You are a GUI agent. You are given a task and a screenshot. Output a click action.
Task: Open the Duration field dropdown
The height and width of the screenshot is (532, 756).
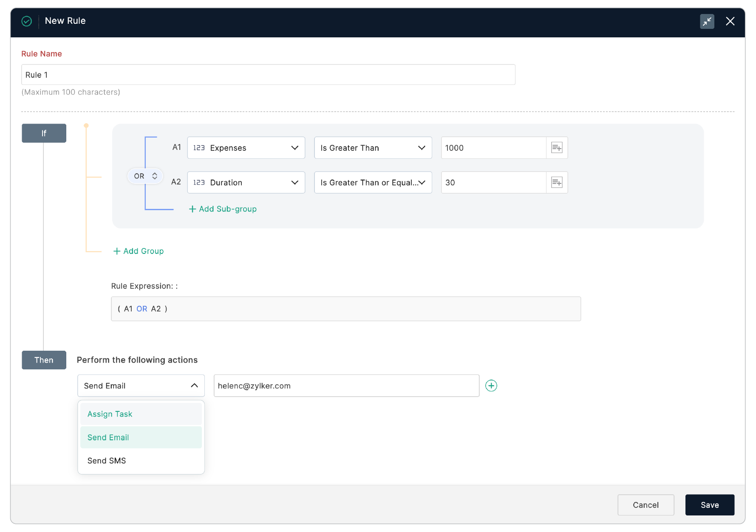246,183
